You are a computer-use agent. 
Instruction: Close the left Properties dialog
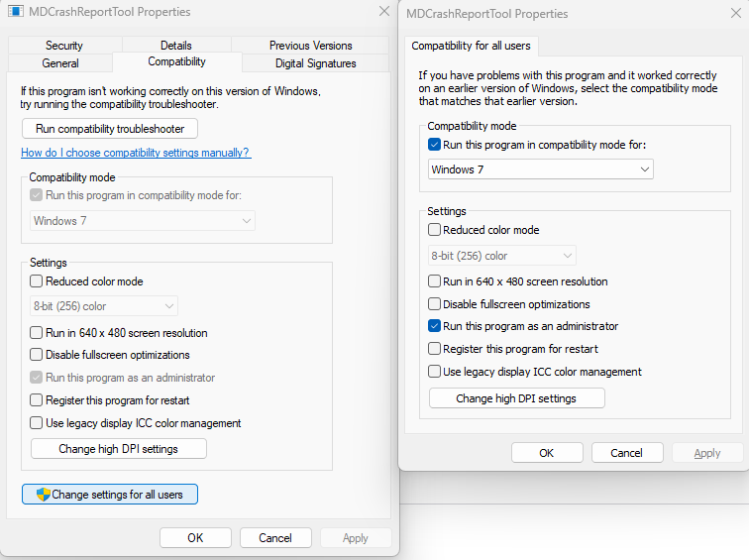[x=384, y=12]
